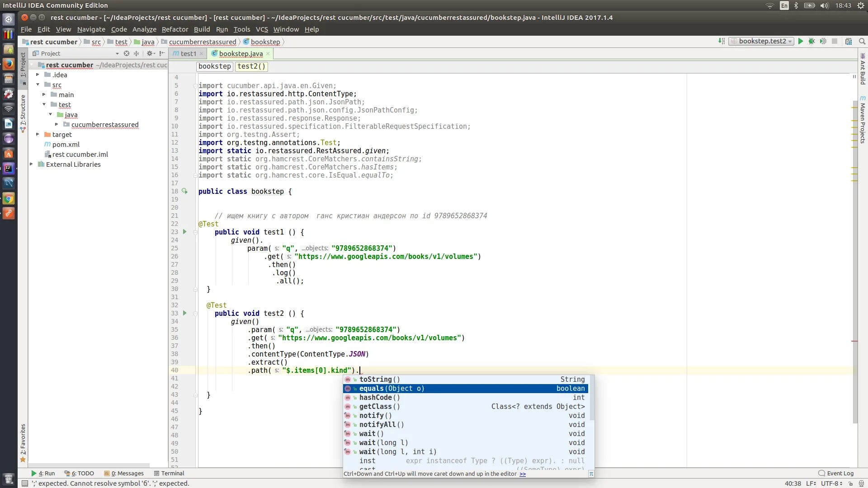This screenshot has height=488, width=868.
Task: Pick notifyAll() from autocomplete list
Action: [466, 425]
